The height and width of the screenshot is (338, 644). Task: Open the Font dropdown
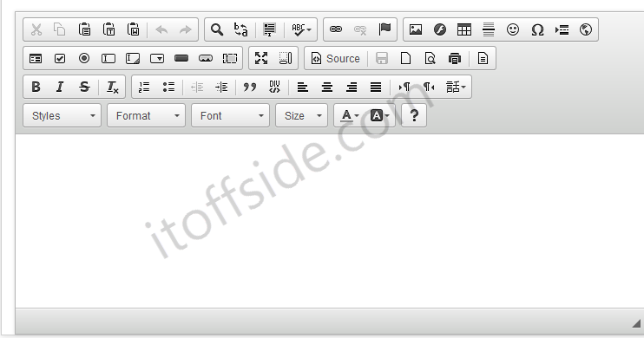click(x=230, y=115)
